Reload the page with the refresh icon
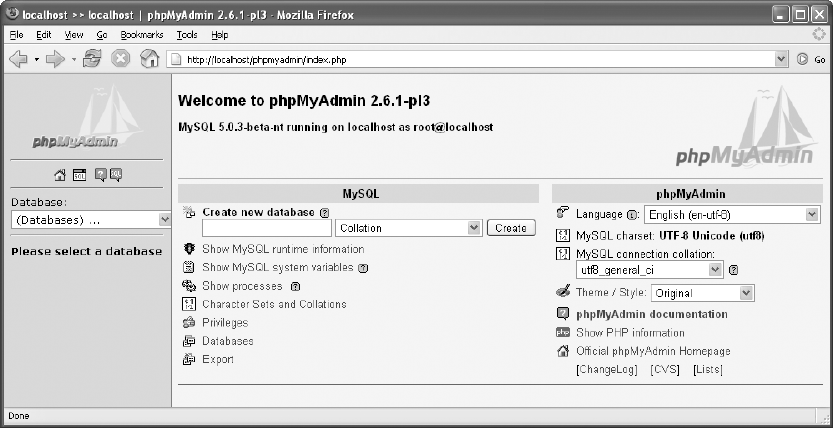The image size is (833, 428). [92, 59]
